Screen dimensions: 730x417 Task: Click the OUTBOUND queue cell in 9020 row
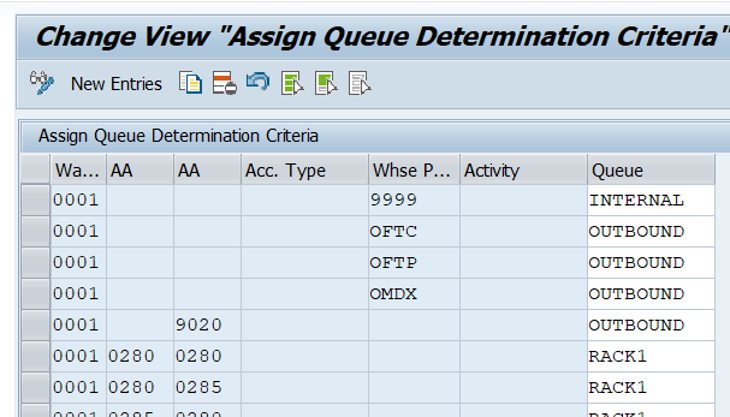651,325
